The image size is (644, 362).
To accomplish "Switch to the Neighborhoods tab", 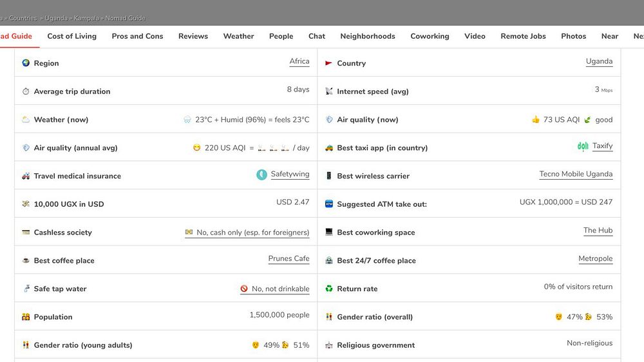I will [x=368, y=36].
